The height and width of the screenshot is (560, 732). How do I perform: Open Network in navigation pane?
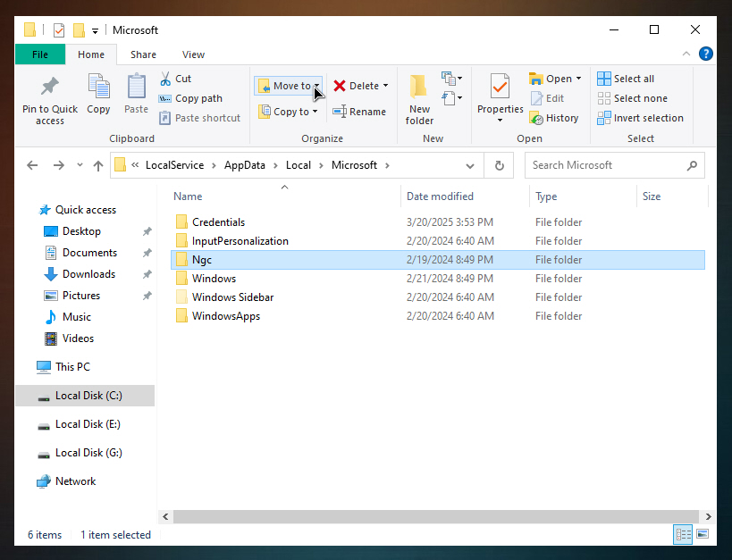pos(75,481)
